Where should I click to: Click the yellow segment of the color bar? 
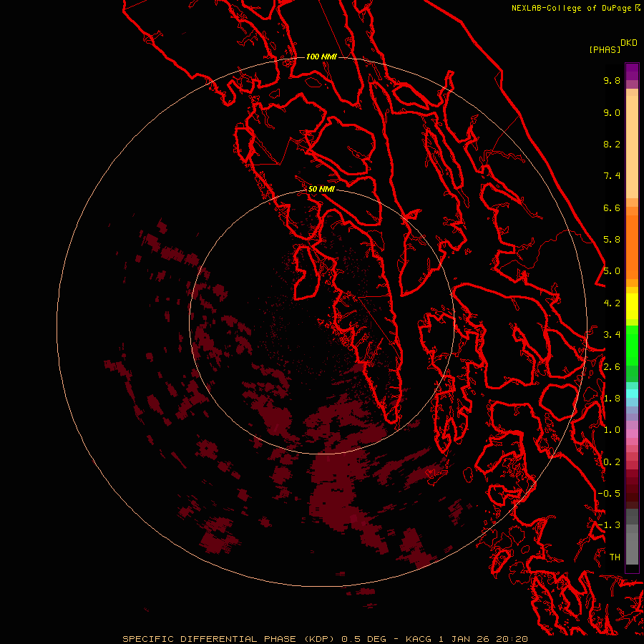tap(632, 306)
